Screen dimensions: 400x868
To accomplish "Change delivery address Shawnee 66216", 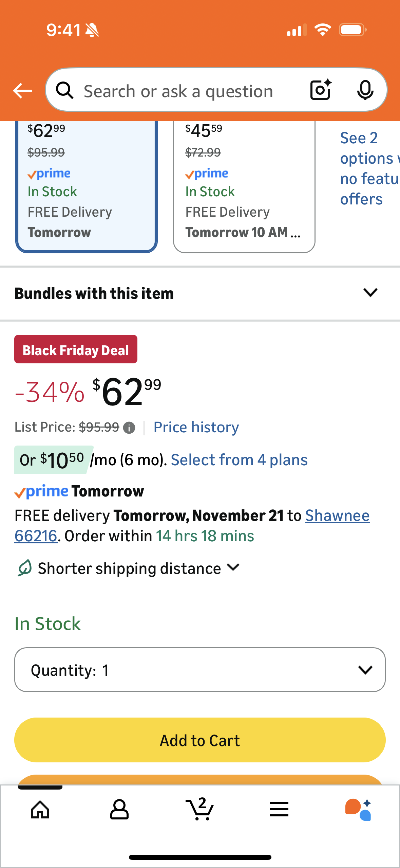I will [337, 516].
